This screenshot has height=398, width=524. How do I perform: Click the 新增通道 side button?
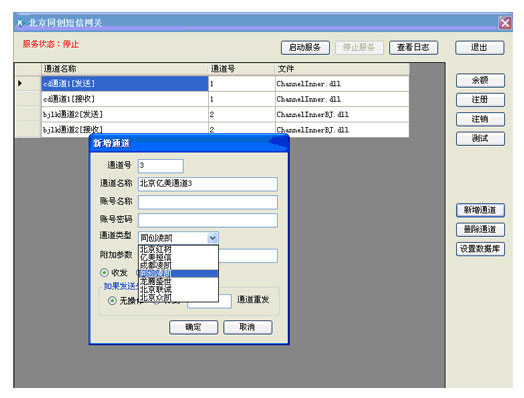click(480, 210)
